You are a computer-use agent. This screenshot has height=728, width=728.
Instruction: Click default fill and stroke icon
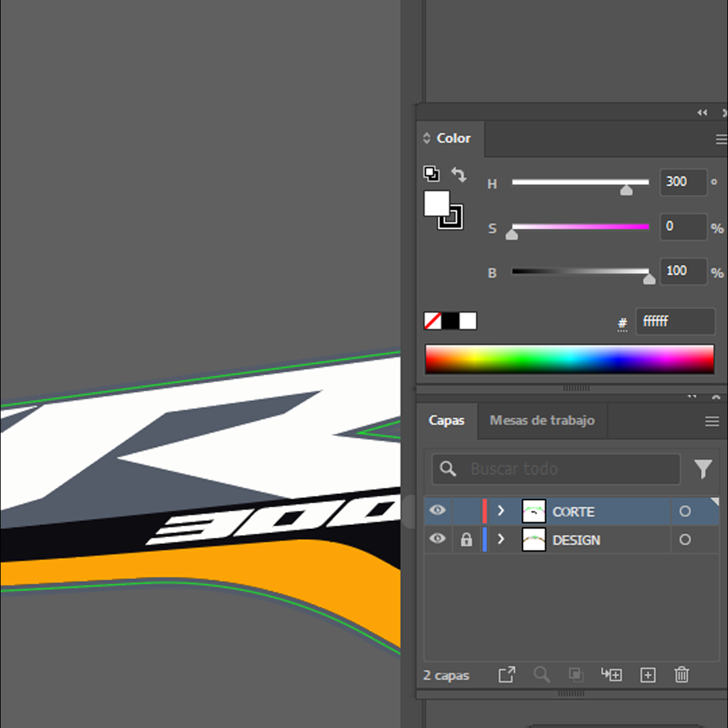pyautogui.click(x=431, y=173)
